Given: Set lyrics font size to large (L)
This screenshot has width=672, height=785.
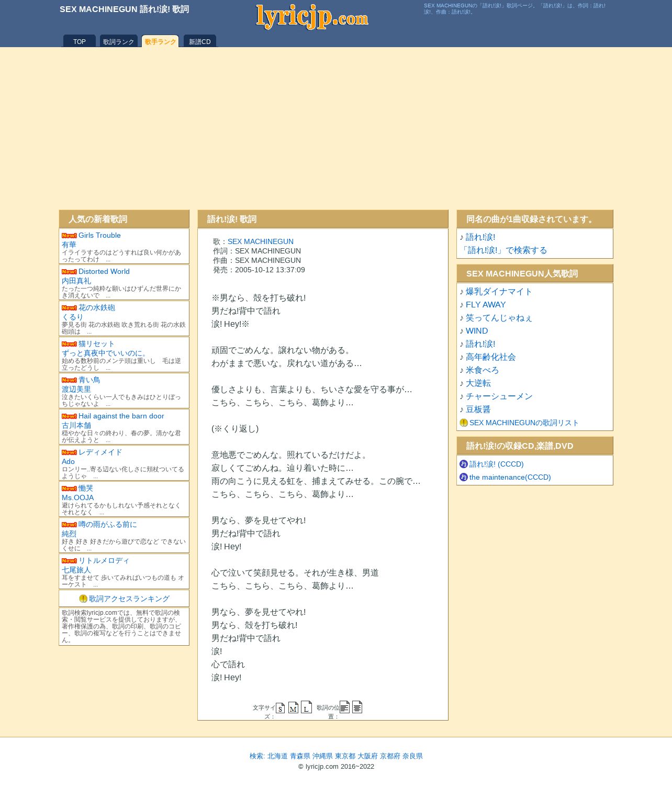Looking at the screenshot, I should (306, 707).
